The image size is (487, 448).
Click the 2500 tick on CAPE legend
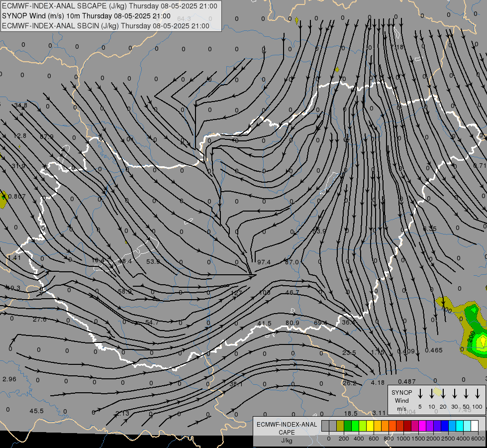[448, 439]
